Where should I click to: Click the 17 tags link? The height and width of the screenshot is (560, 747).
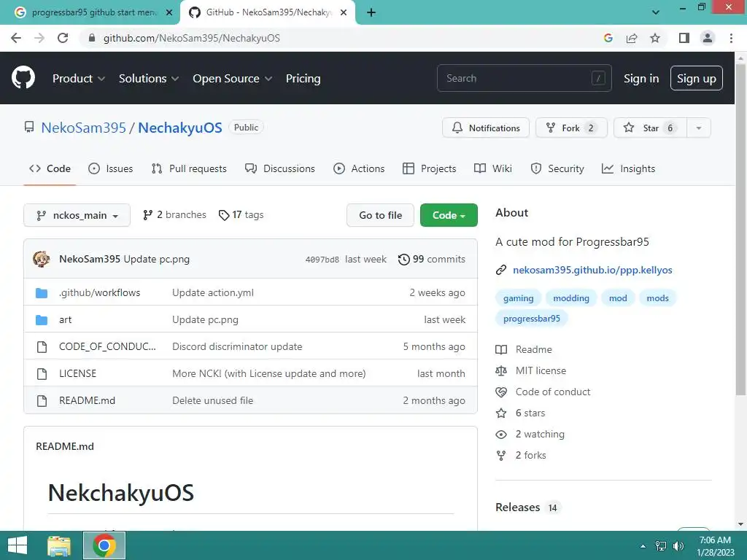241,215
